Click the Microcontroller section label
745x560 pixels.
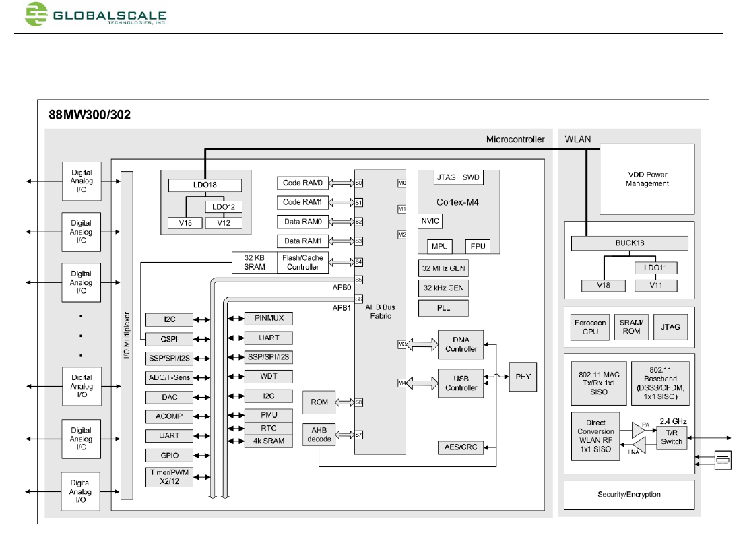(515, 139)
